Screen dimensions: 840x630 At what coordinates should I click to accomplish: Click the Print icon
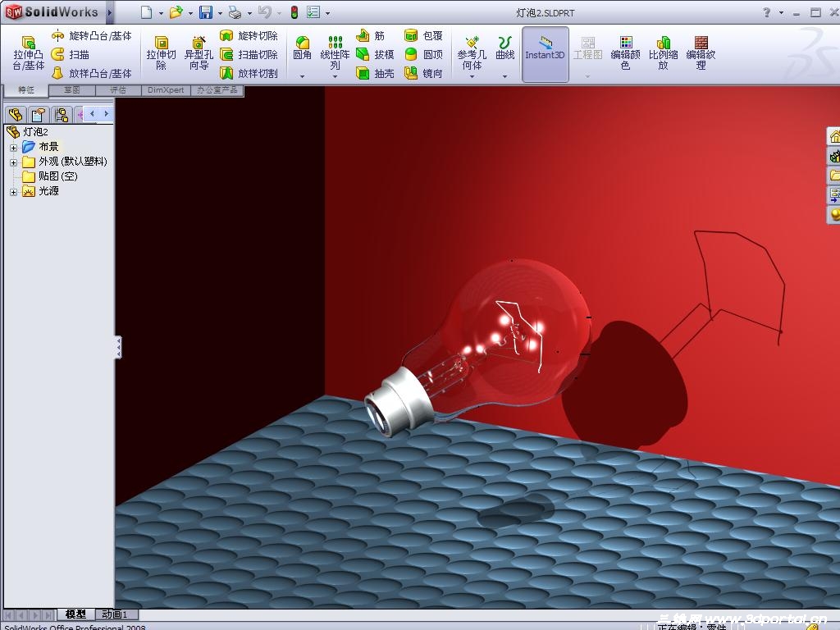tap(235, 12)
